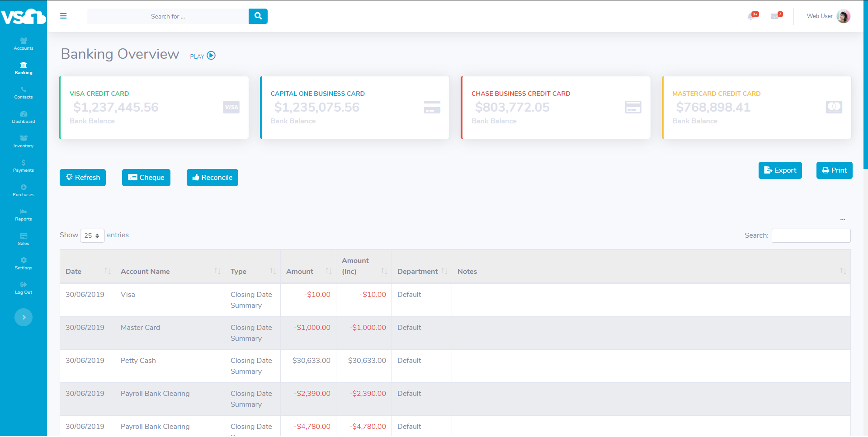Click the $803,772.05 Chase balance

click(x=512, y=107)
